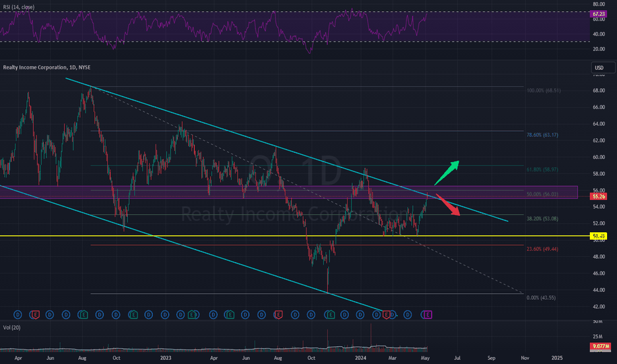Screen dimensions: 617x364
Task: Click the Nov label near 2025
Action: click(x=525, y=358)
